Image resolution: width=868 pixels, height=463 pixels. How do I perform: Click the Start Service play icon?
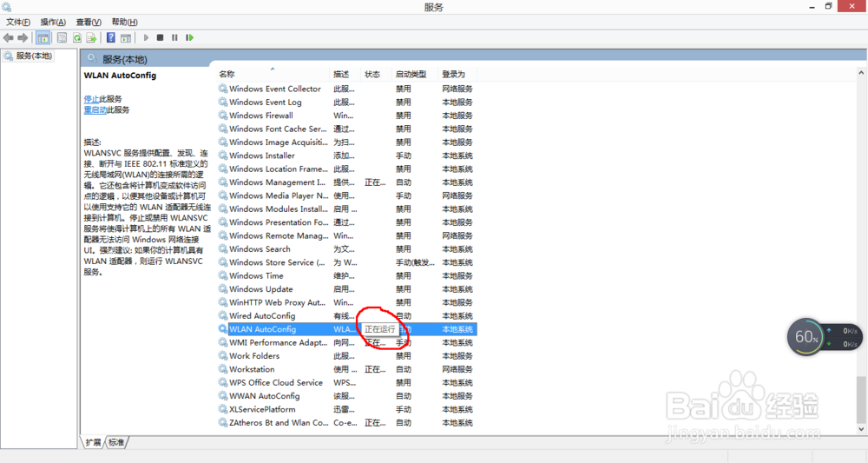tap(146, 37)
